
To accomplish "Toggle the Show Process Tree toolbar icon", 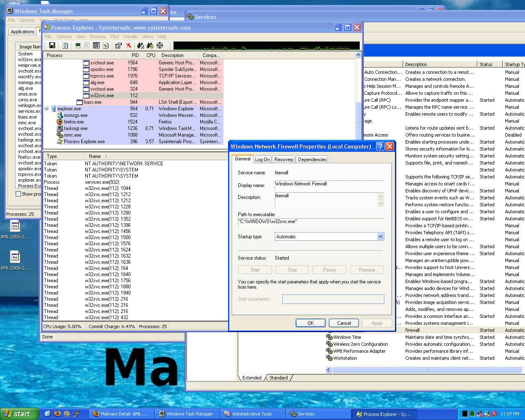I will tap(87, 46).
